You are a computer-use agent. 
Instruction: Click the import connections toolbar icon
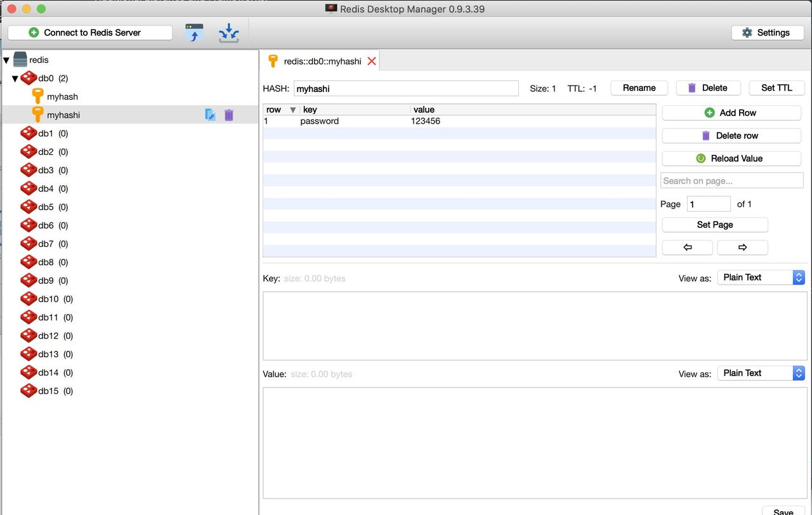pyautogui.click(x=194, y=33)
